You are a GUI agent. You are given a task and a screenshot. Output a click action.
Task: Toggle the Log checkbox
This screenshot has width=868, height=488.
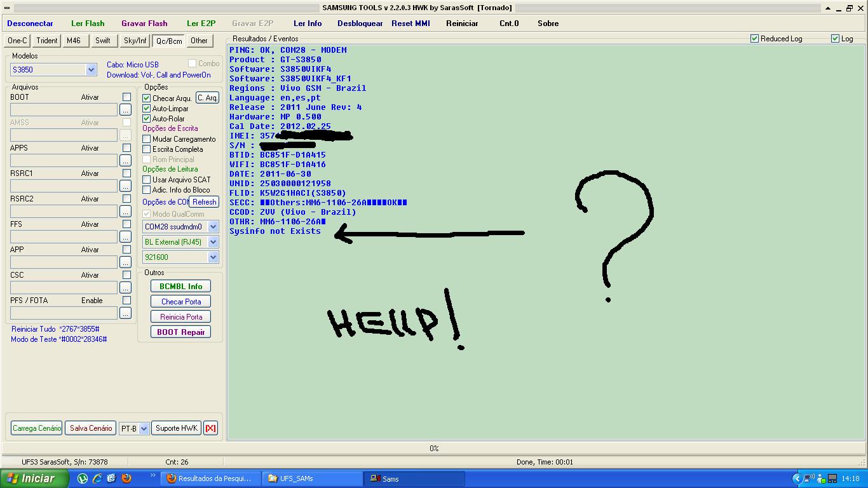click(836, 39)
